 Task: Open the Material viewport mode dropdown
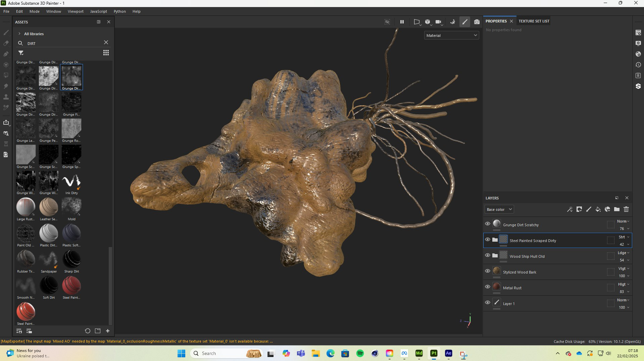tap(451, 36)
